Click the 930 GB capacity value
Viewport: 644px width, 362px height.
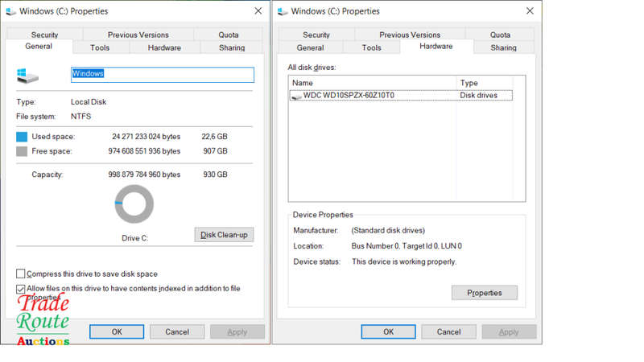click(215, 175)
